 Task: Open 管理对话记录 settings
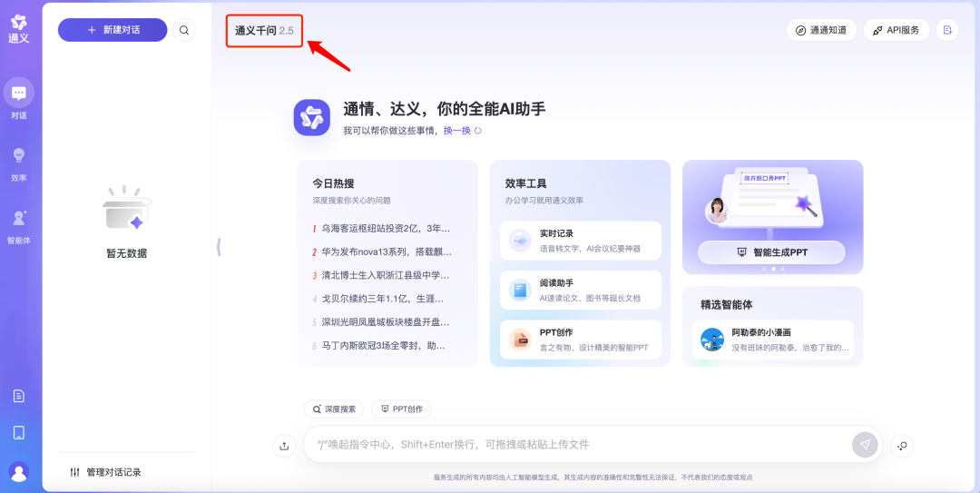tap(105, 472)
